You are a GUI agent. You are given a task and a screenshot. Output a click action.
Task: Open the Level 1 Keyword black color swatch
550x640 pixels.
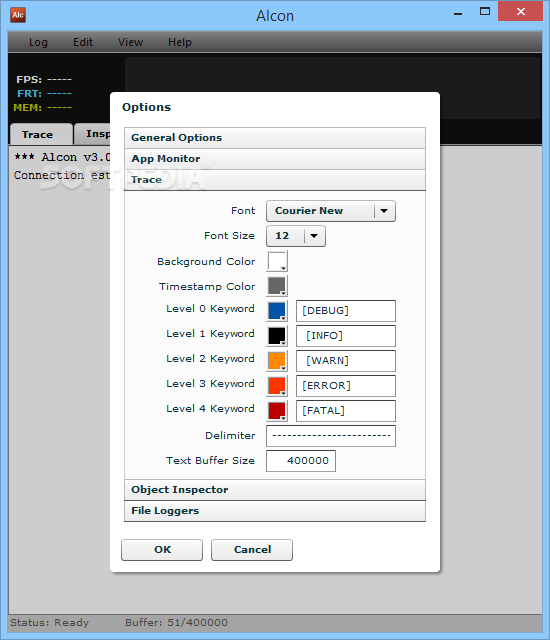[277, 336]
